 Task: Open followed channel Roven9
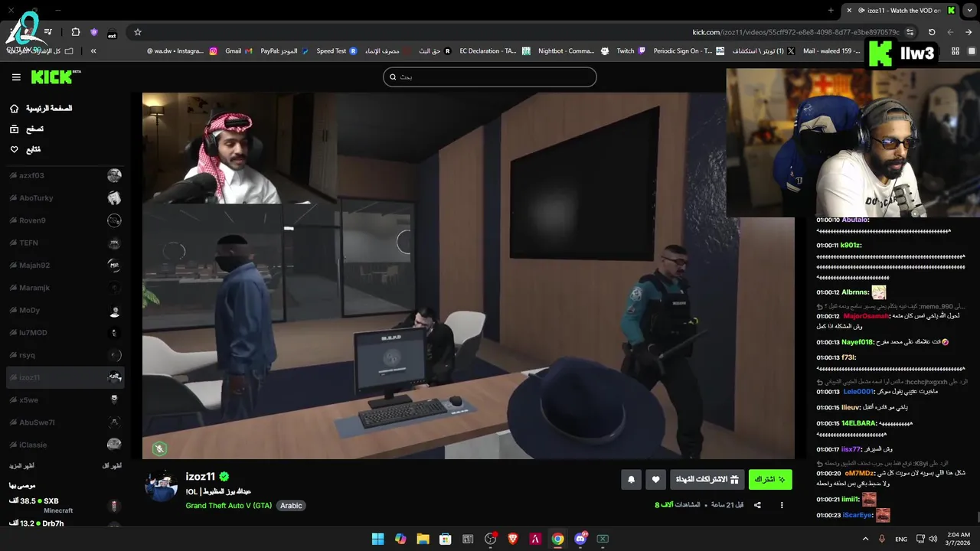point(65,220)
